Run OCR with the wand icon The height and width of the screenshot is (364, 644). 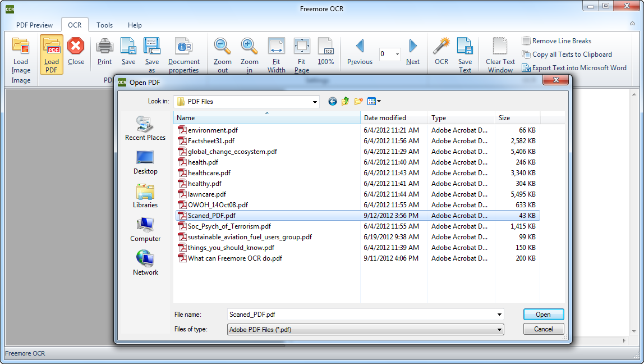pos(441,46)
